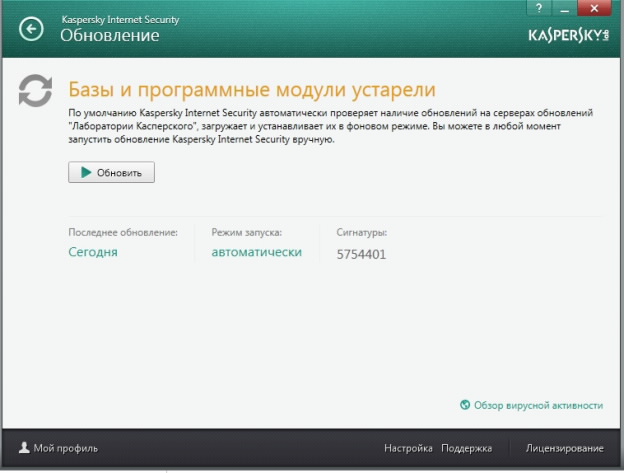Open Настройка settings
Image resolution: width=624 pixels, height=473 pixels.
point(408,448)
